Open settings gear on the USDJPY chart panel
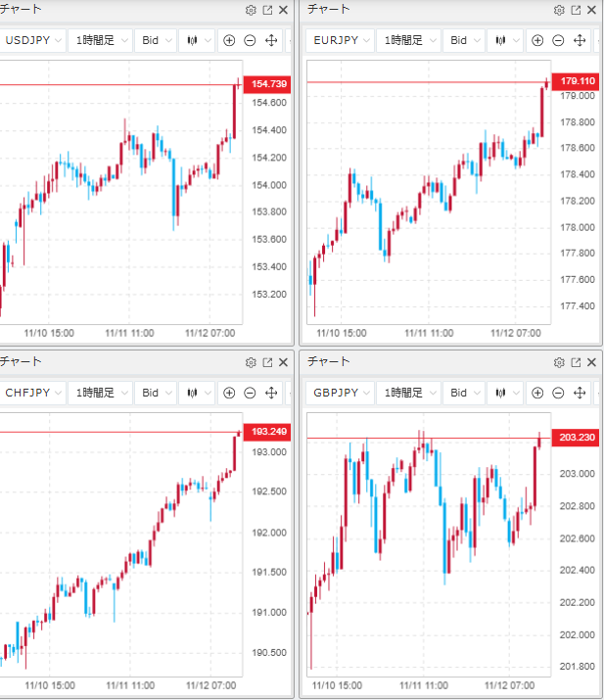604x700 pixels. 251,10
